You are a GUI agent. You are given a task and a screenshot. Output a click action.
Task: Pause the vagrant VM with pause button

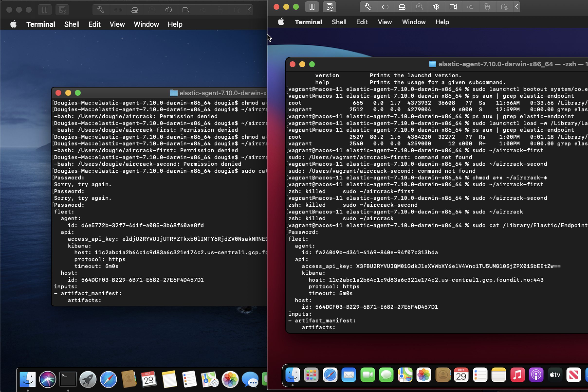point(312,7)
